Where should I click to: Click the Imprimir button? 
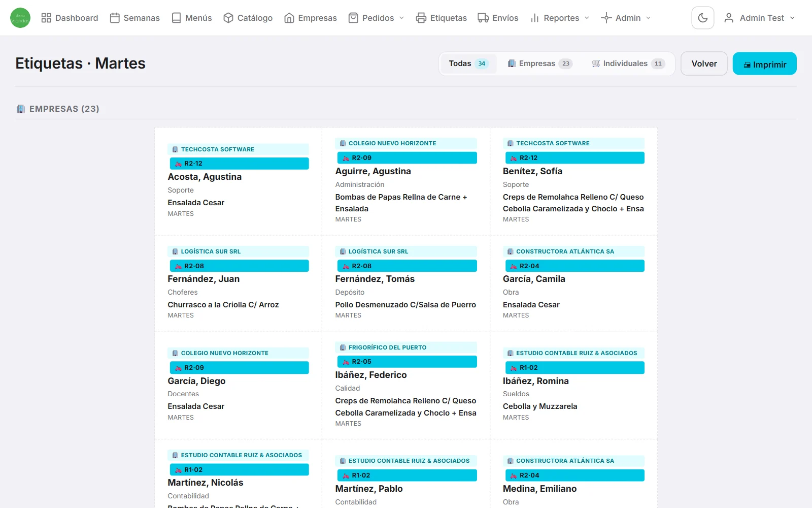[764, 63]
